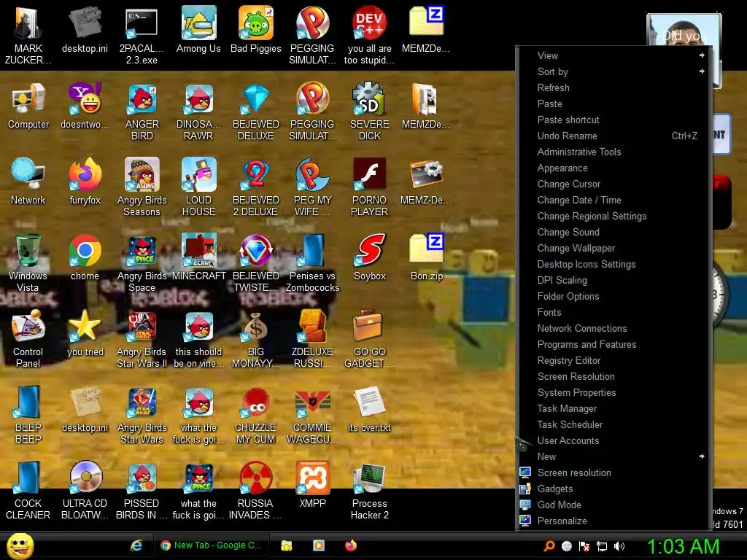Open the network tray icon
This screenshot has width=747, height=560.
602,546
